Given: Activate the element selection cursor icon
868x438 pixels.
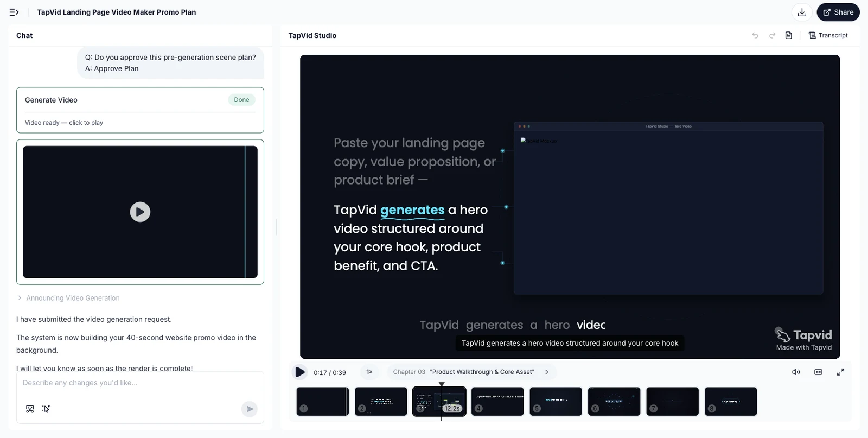Looking at the screenshot, I should (46, 409).
